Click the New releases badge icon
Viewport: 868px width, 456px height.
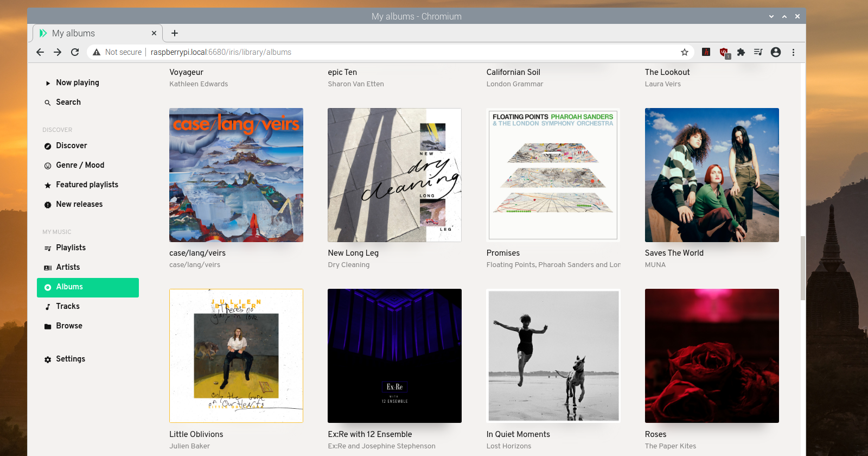pos(48,205)
